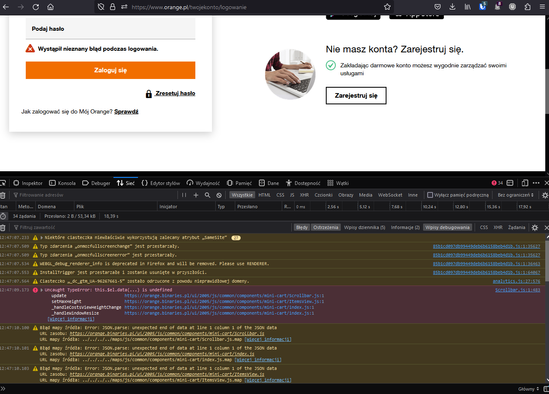Click the plus icon in network toolbar

click(196, 195)
